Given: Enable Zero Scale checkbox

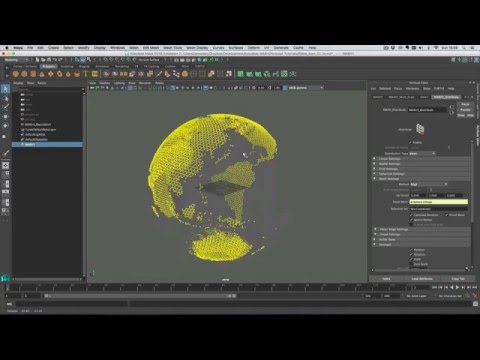Looking at the screenshot, I should (x=411, y=264).
